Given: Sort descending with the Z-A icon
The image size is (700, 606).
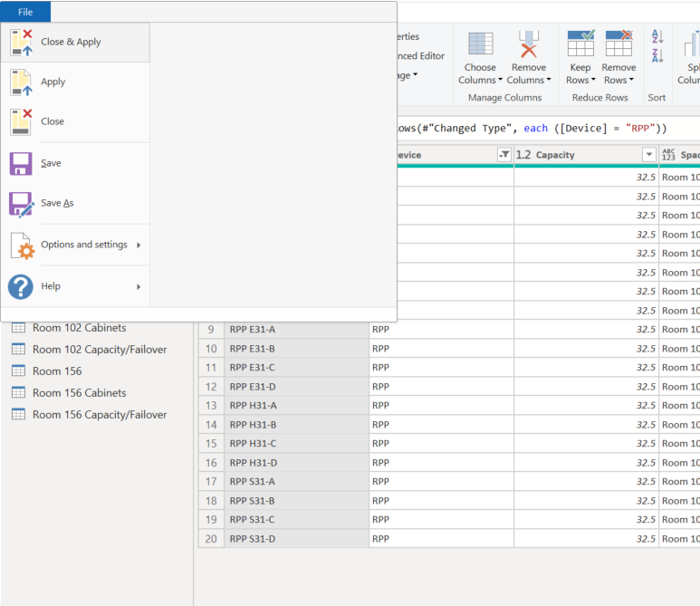Looking at the screenshot, I should tap(657, 56).
